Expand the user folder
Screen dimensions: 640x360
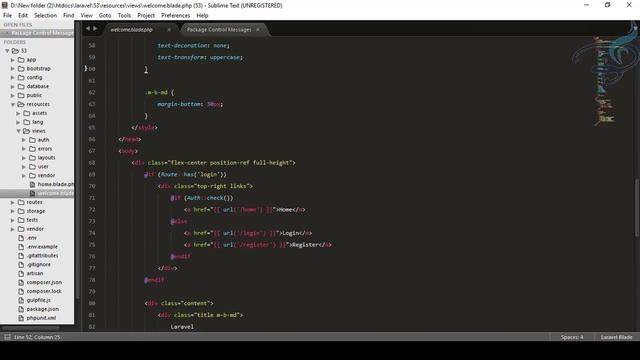[x=24, y=167]
